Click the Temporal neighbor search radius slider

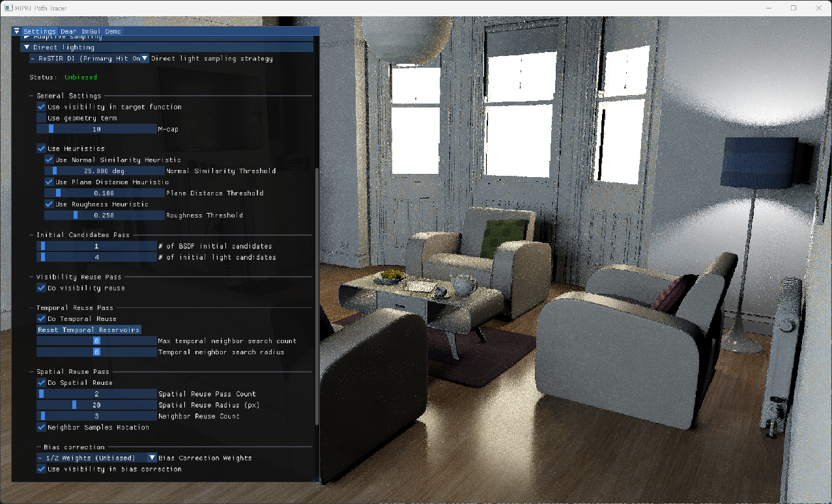96,352
